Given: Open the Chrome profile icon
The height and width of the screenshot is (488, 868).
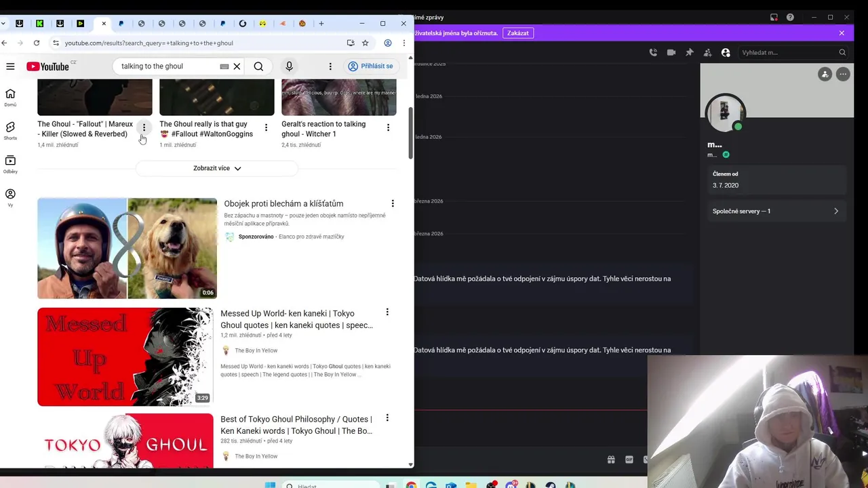Looking at the screenshot, I should [388, 43].
